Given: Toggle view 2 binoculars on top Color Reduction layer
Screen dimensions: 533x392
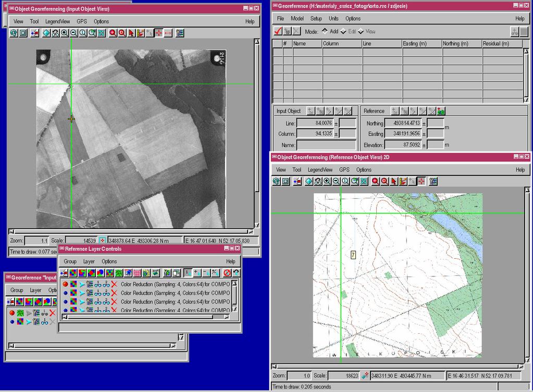Looking at the screenshot, I should [x=106, y=284].
